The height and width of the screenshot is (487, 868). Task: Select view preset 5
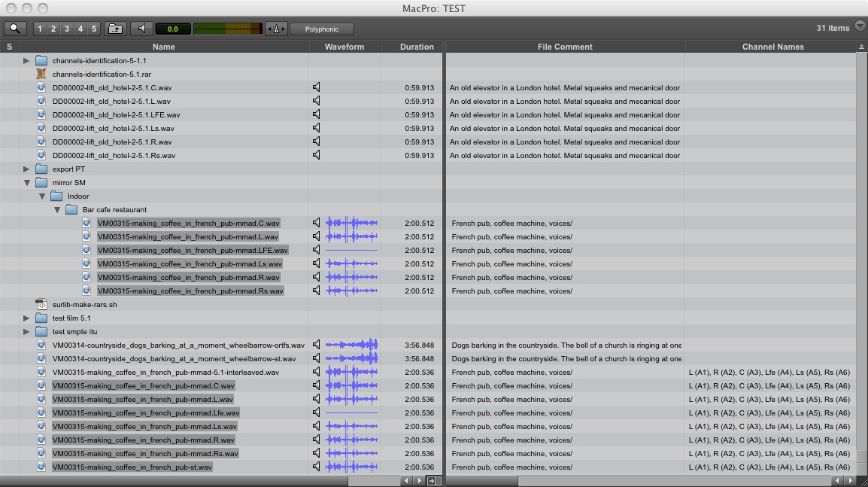[93, 29]
